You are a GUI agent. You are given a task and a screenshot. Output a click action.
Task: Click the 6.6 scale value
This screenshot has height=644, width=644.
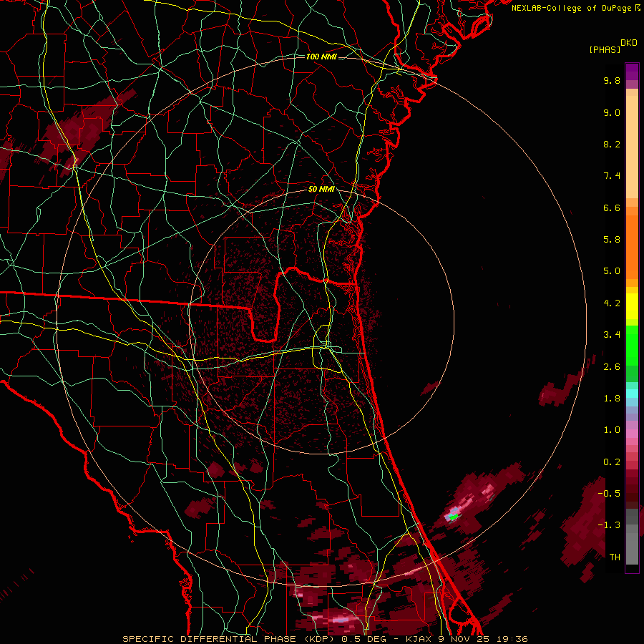coord(612,208)
